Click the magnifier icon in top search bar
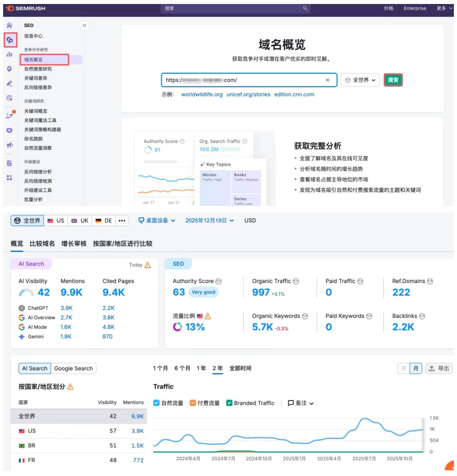Viewport: 457px width, 476px height. click(x=305, y=8)
